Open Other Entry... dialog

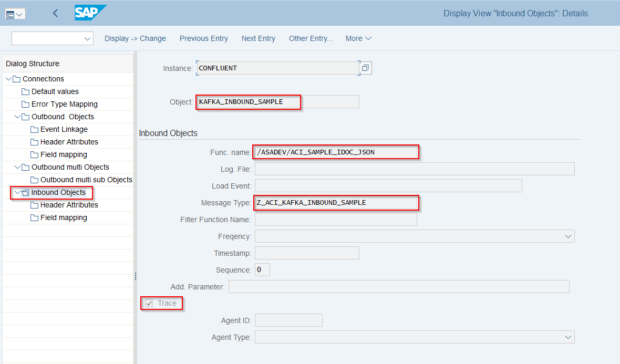(x=311, y=38)
